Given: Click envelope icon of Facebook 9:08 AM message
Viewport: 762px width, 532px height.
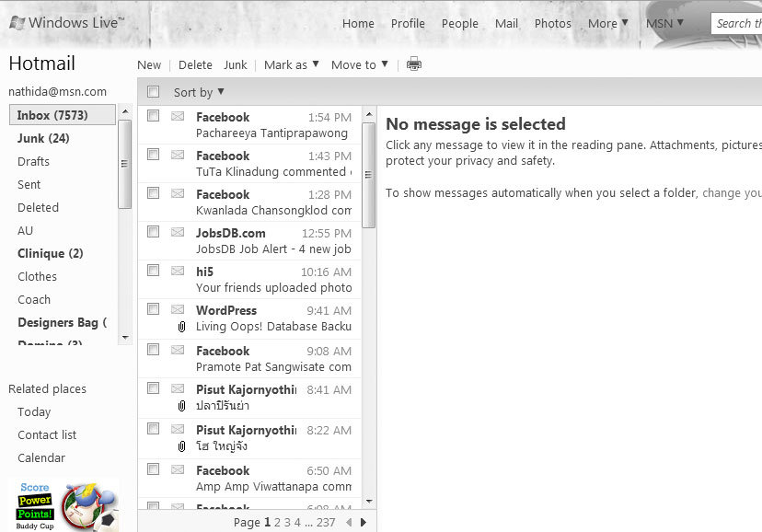Looking at the screenshot, I should coord(178,350).
